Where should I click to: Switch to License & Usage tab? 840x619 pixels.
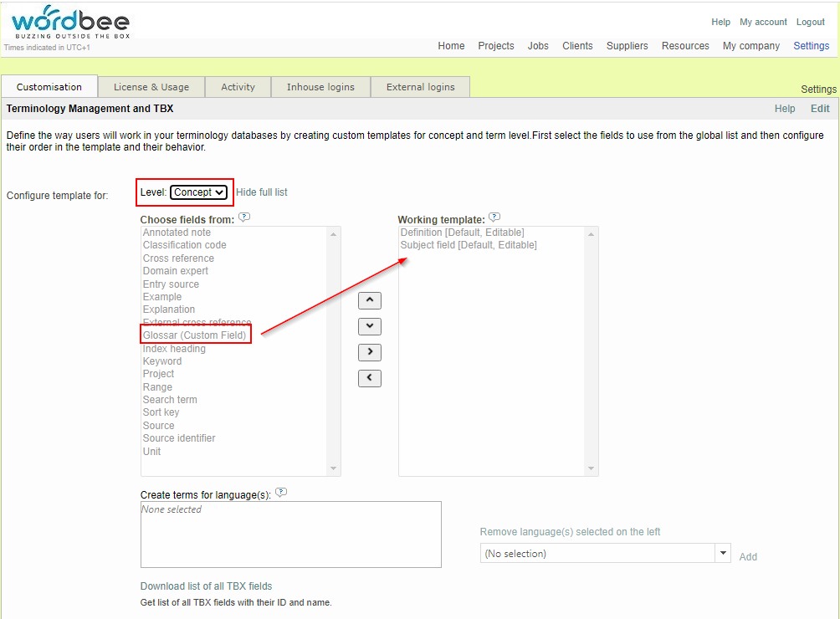[151, 87]
